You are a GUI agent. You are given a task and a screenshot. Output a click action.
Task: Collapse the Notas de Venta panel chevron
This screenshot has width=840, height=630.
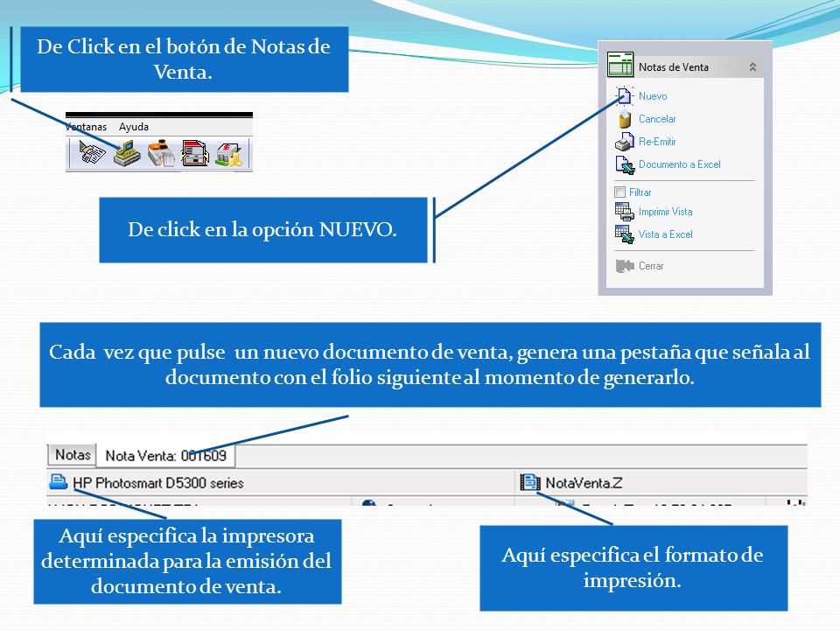tap(752, 67)
